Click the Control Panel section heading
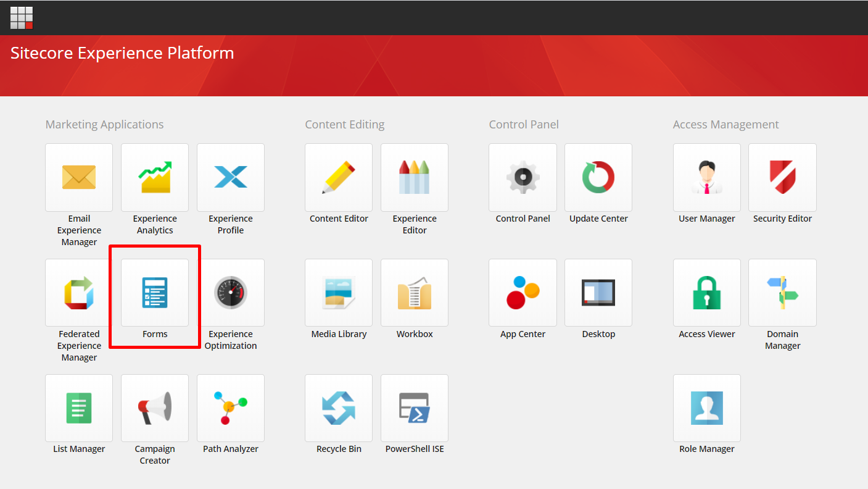868x489 pixels. click(x=524, y=125)
